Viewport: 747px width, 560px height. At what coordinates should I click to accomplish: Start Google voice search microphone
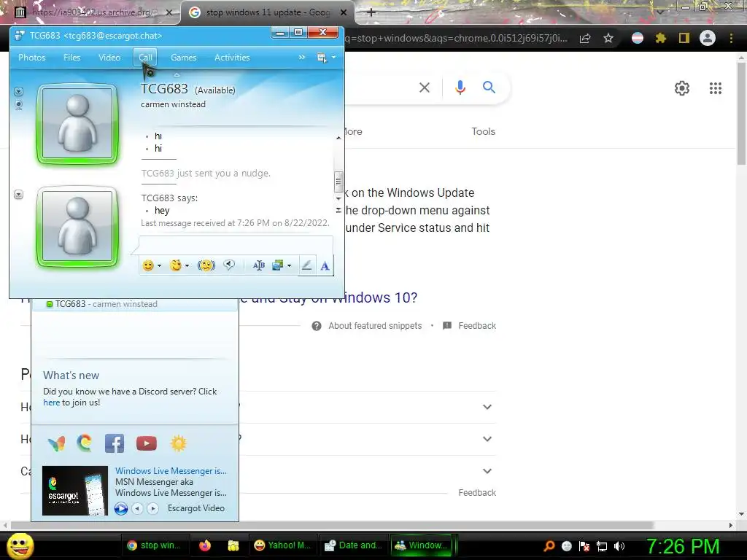click(x=460, y=87)
